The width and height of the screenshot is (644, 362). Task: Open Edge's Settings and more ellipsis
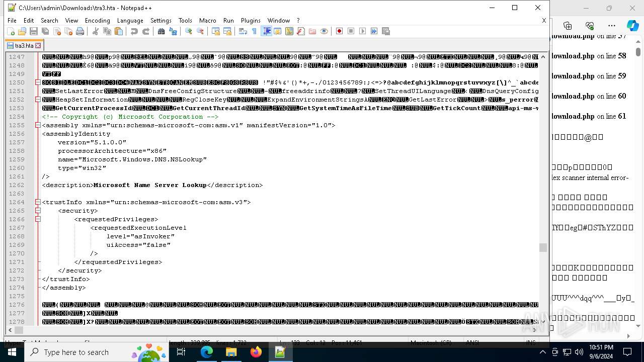click(x=611, y=26)
